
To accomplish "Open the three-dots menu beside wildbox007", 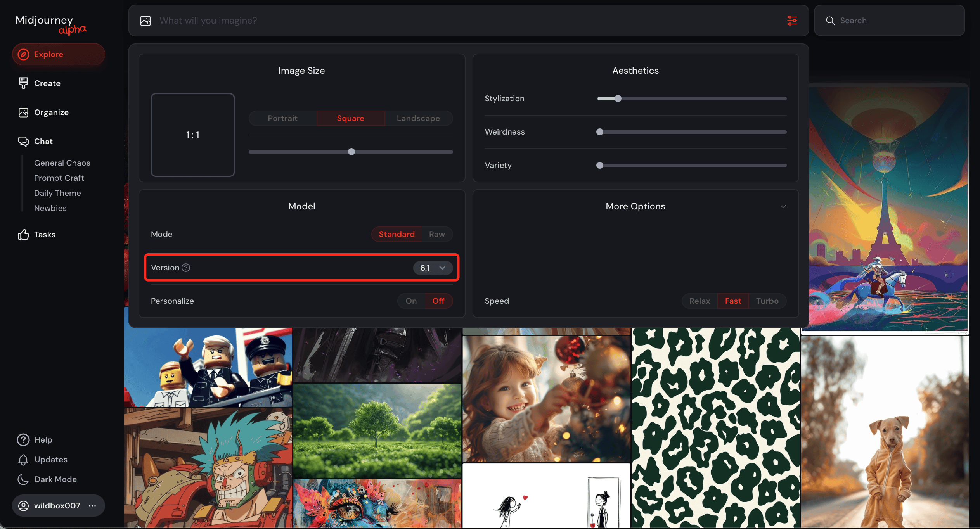I will 92,506.
